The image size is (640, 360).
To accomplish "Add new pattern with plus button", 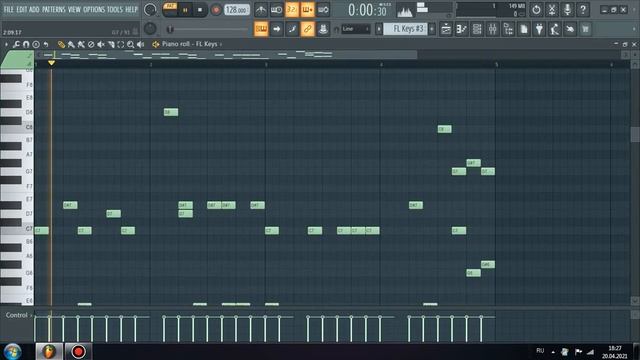I will coord(432,29).
